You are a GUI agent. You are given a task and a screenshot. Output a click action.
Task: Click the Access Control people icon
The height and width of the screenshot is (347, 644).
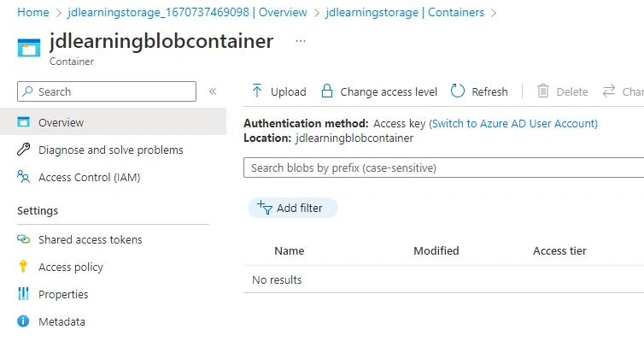point(23,176)
